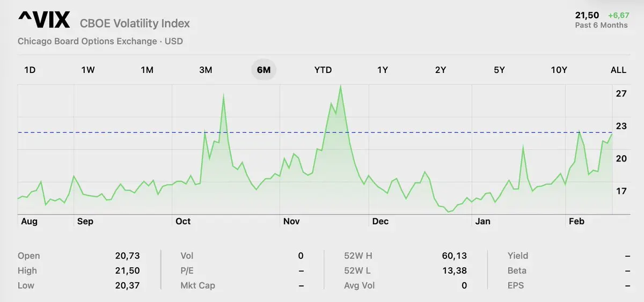The image size is (644, 302).
Task: Click the Yield label
Action: (x=518, y=256)
